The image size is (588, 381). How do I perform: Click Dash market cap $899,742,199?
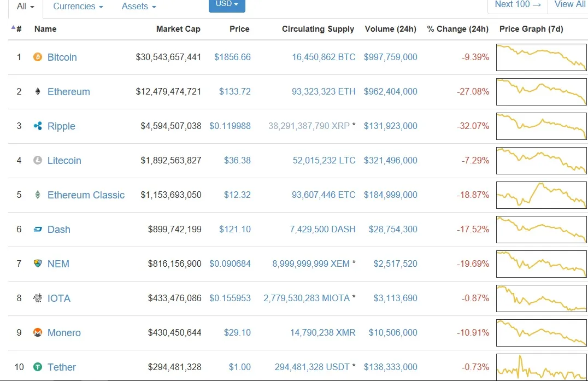(x=175, y=229)
